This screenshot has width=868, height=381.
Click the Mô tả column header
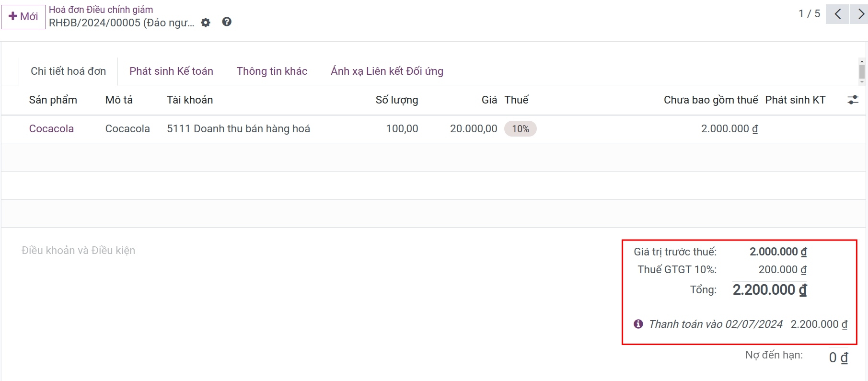pos(119,100)
